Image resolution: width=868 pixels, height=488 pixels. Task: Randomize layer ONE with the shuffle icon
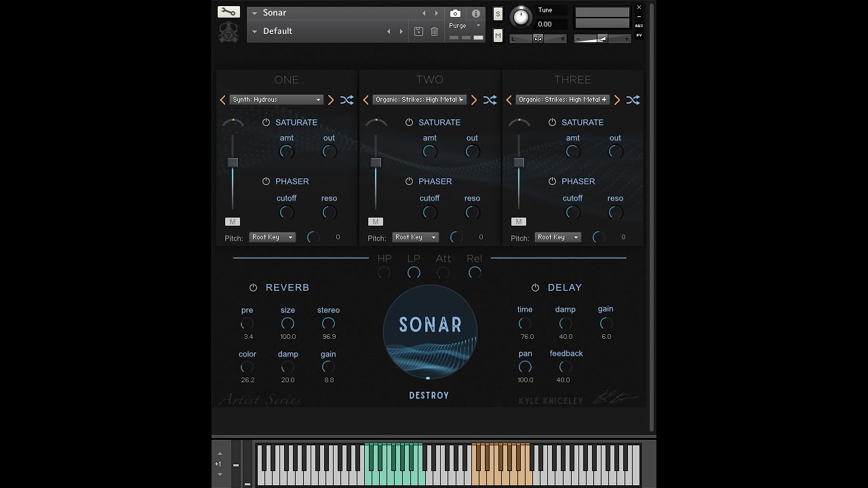[x=347, y=100]
